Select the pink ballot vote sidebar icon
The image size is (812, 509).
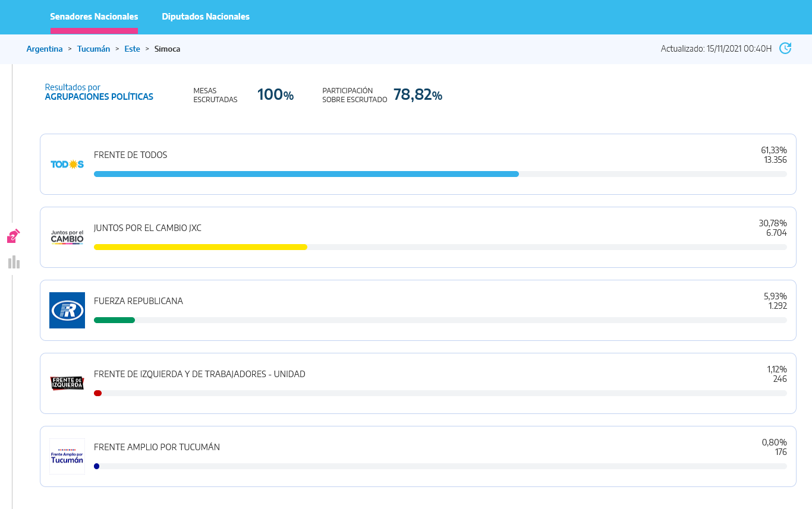[14, 236]
